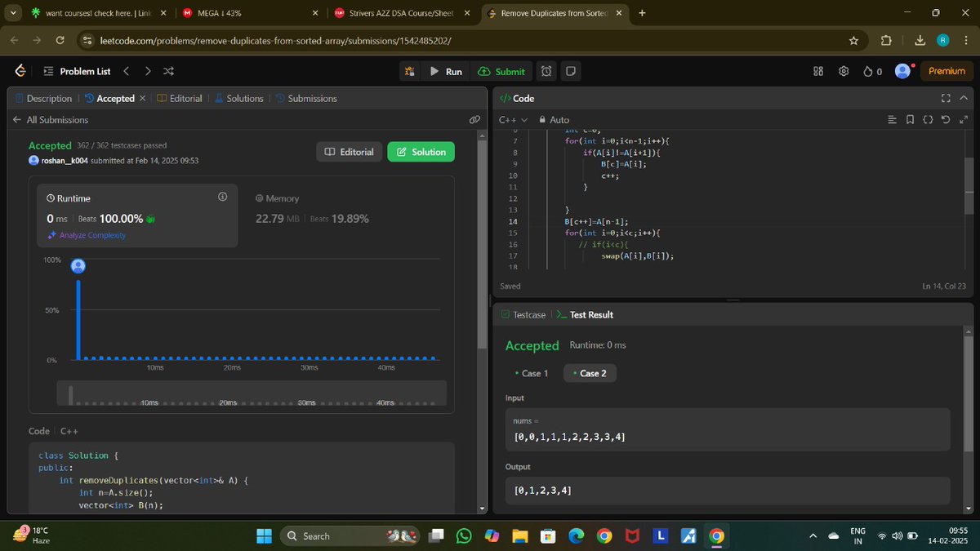Show runtime info tooltip icon
The image size is (980, 551).
point(222,198)
